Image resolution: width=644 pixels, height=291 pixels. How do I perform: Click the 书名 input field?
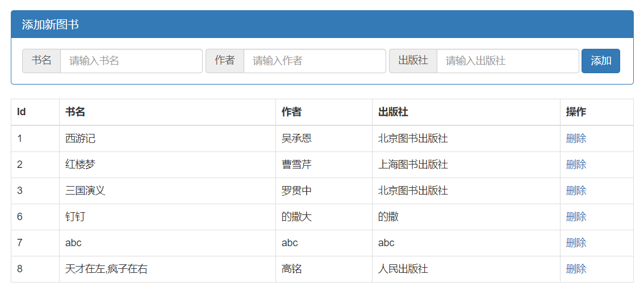(131, 61)
